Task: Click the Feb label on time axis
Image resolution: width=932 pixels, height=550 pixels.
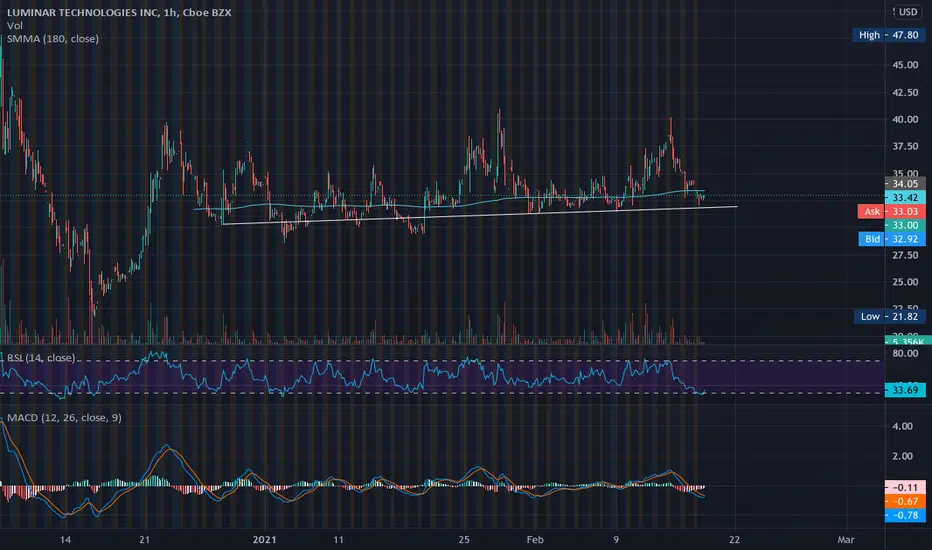Action: click(x=535, y=540)
